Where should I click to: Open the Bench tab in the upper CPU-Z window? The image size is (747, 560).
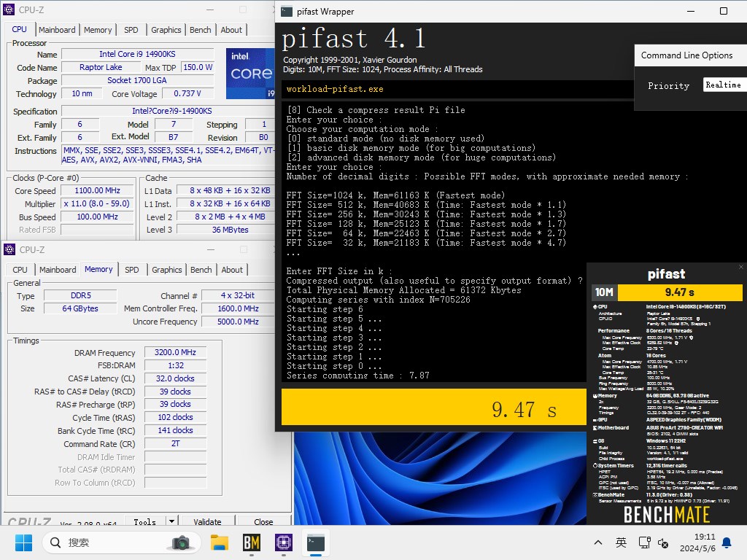pos(200,29)
